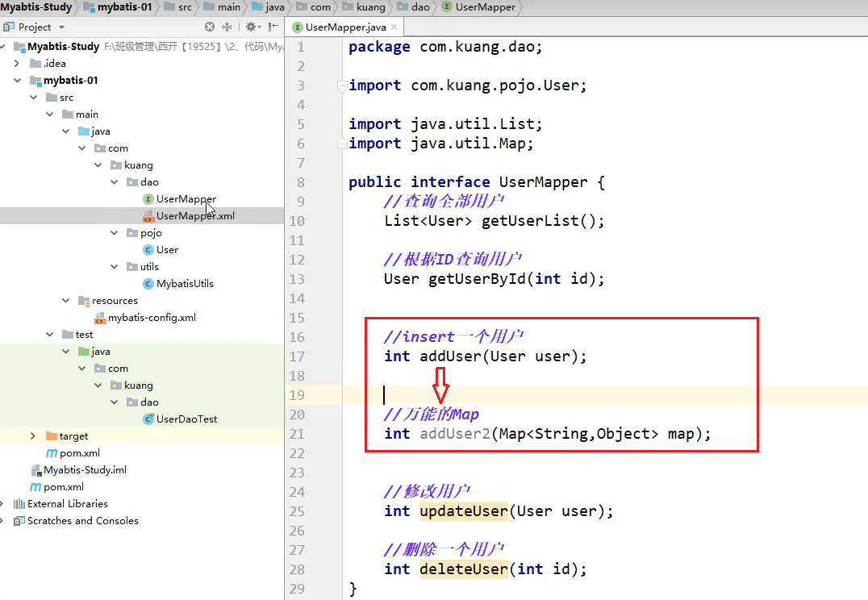Hide the Project tool window
Screen dimensions: 868x600
pyautogui.click(x=273, y=27)
